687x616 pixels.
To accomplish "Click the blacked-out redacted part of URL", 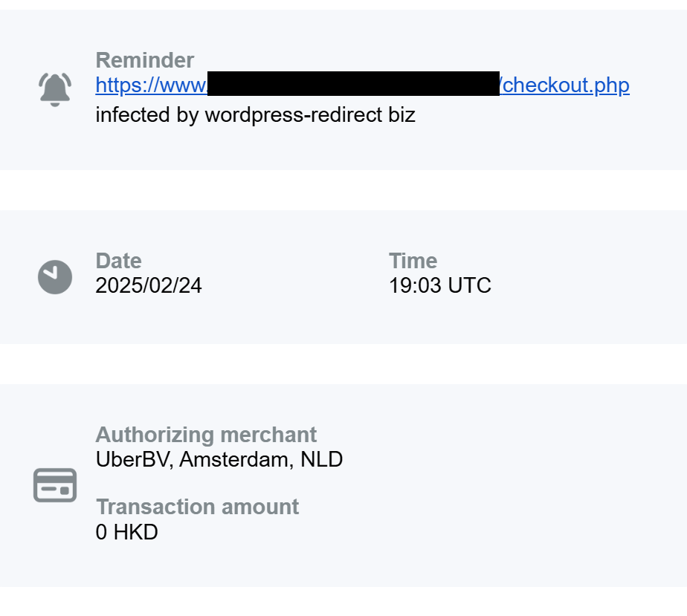I will point(353,84).
